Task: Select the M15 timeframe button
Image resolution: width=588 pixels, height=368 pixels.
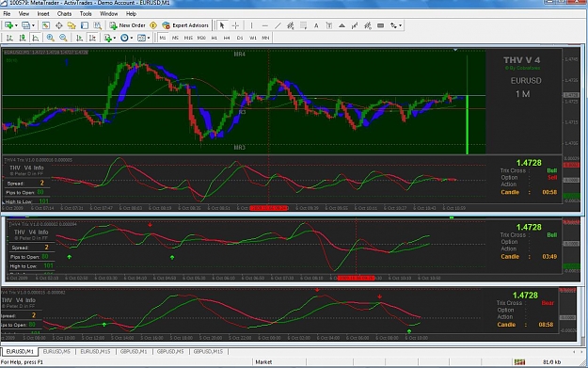Action: pos(188,38)
